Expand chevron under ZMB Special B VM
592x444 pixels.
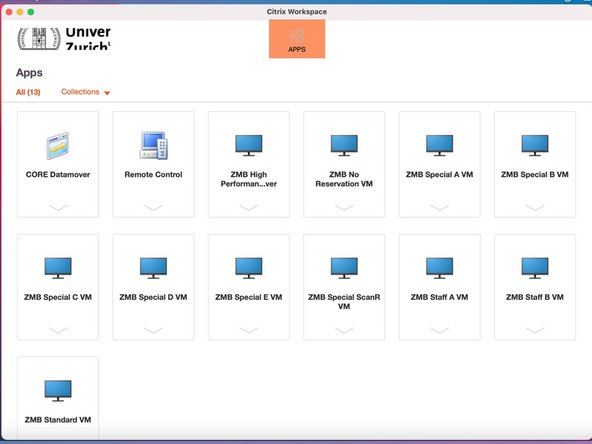click(x=535, y=207)
